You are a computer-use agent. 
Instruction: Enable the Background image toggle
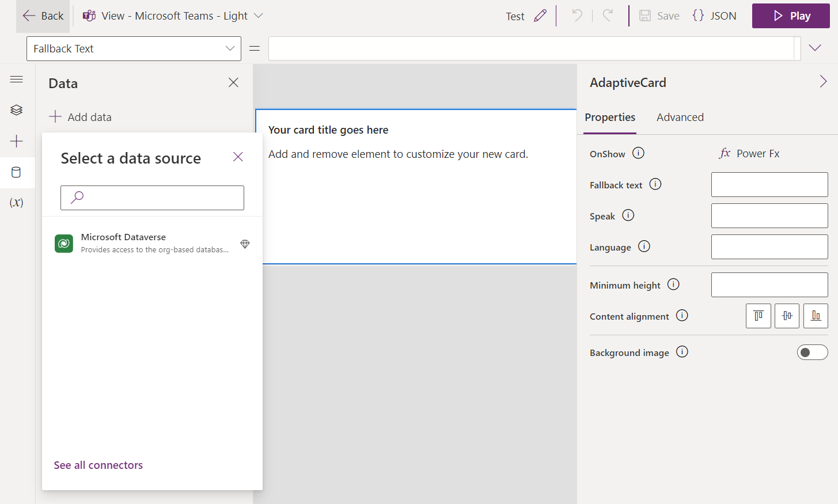(x=812, y=352)
